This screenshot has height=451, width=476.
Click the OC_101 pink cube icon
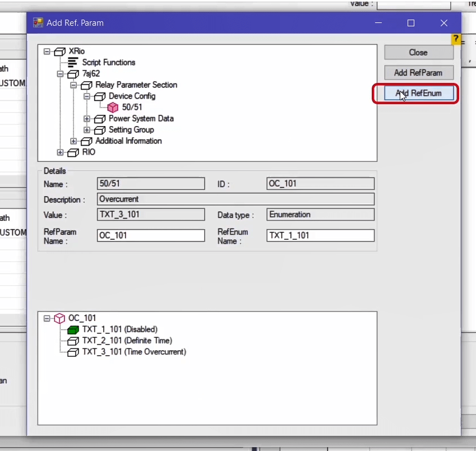60,318
